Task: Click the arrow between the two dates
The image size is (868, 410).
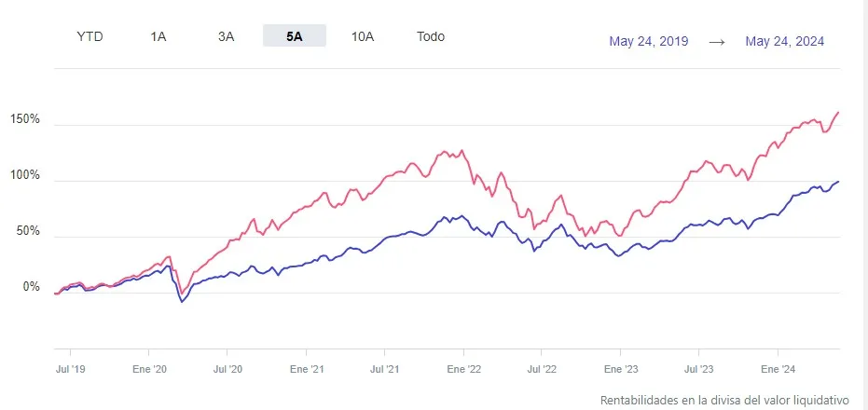Action: pos(717,42)
